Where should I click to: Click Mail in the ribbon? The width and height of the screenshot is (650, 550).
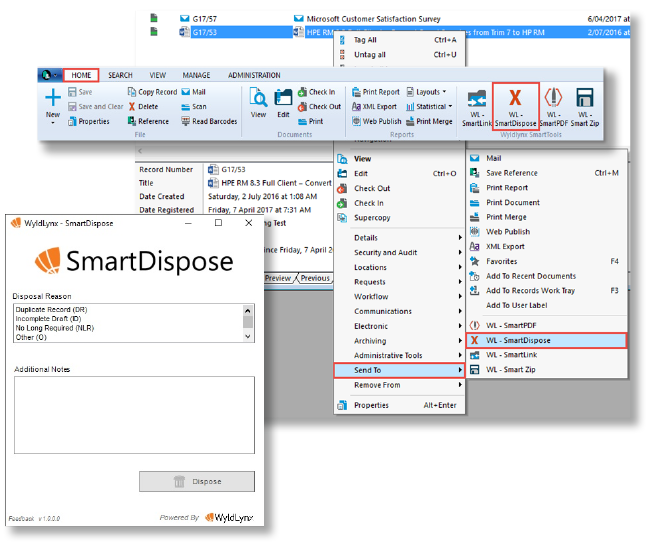[x=194, y=92]
